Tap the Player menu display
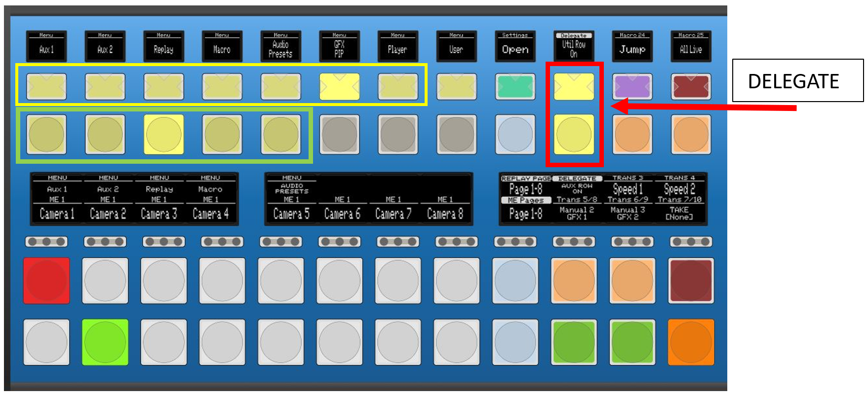This screenshot has width=868, height=397. click(398, 46)
